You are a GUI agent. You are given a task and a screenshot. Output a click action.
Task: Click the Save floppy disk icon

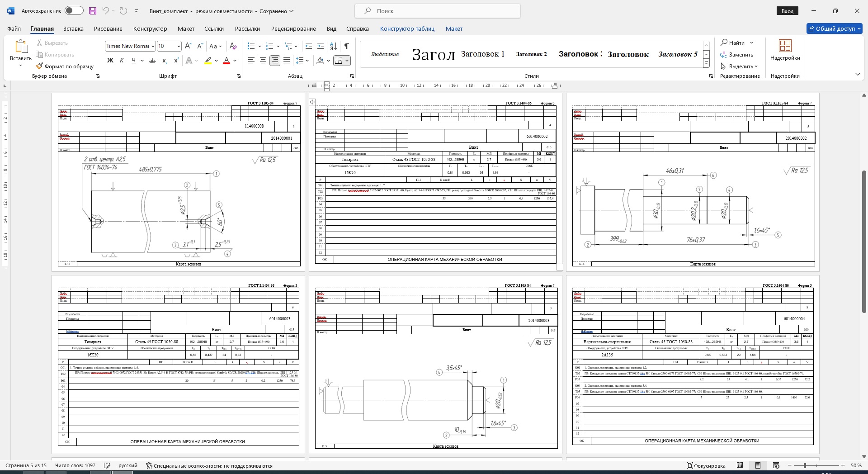(93, 11)
